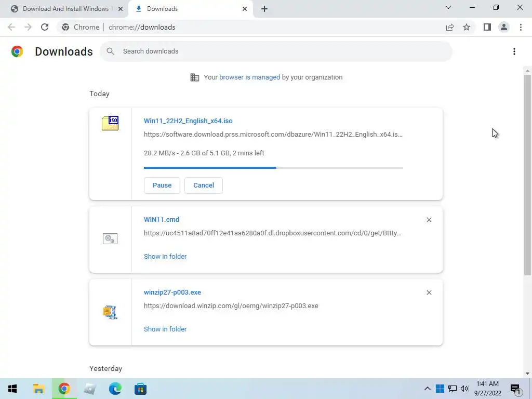Screen dimensions: 532x399
Task: Open the WIN11.cmd file link
Action: (x=162, y=220)
